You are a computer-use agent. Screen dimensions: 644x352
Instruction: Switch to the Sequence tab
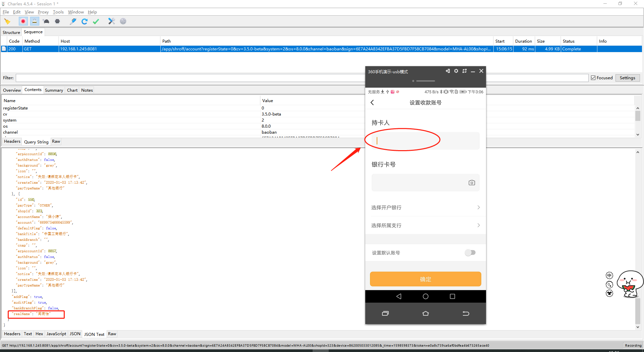click(33, 32)
